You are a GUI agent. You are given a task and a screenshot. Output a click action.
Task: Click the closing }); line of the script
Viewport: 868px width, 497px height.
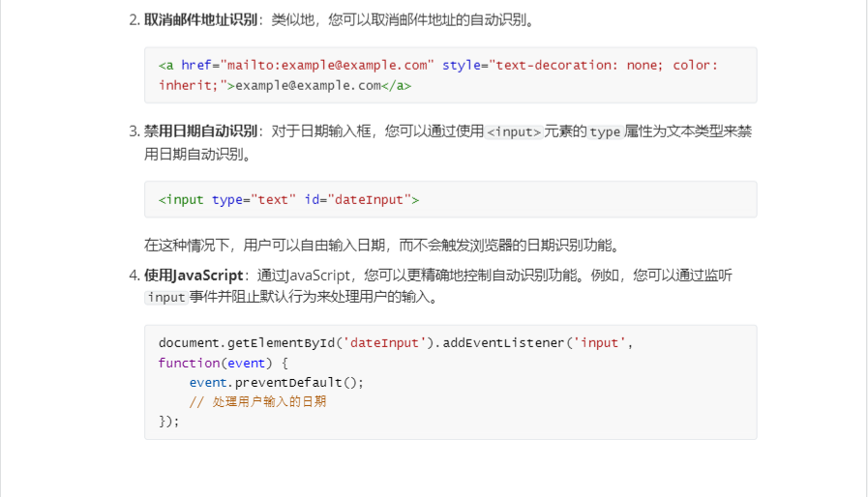169,421
